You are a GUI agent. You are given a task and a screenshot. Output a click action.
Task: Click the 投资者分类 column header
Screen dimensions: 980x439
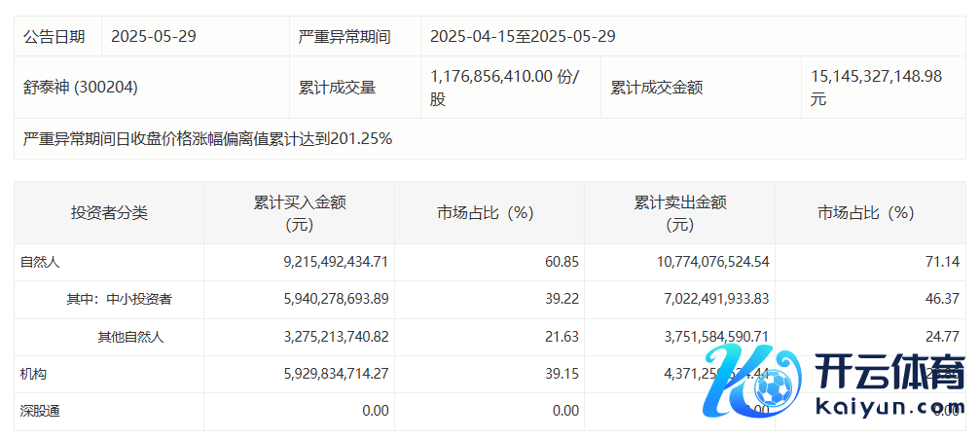click(x=109, y=212)
